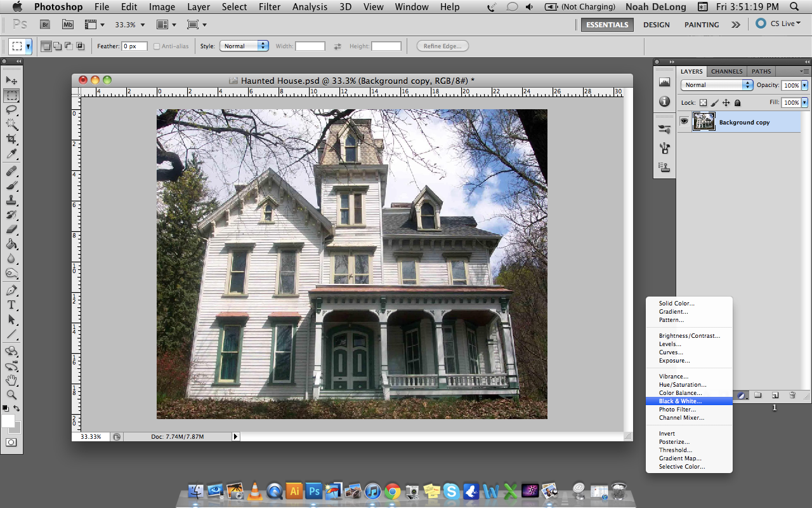
Task: Choose the Horizontal Type tool
Action: 11,304
